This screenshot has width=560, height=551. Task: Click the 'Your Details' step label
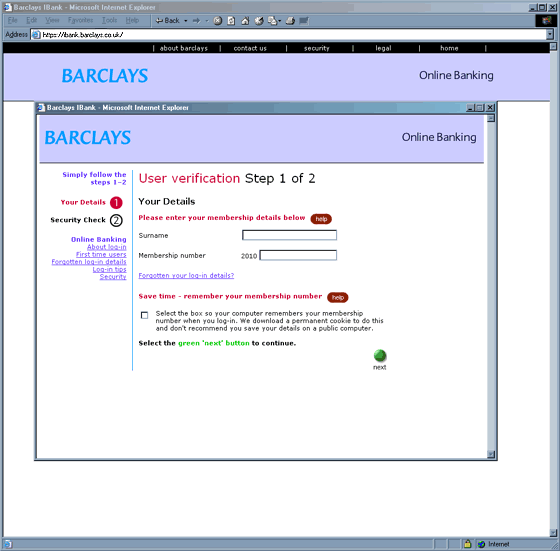pyautogui.click(x=83, y=202)
